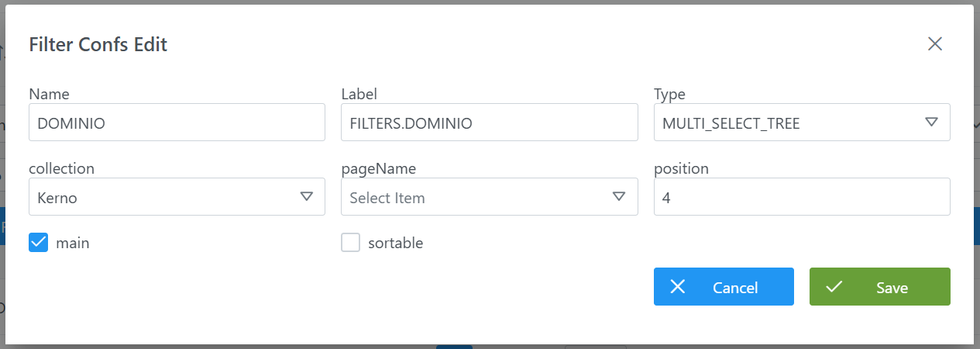
Task: Save the filter configuration
Action: pos(879,287)
